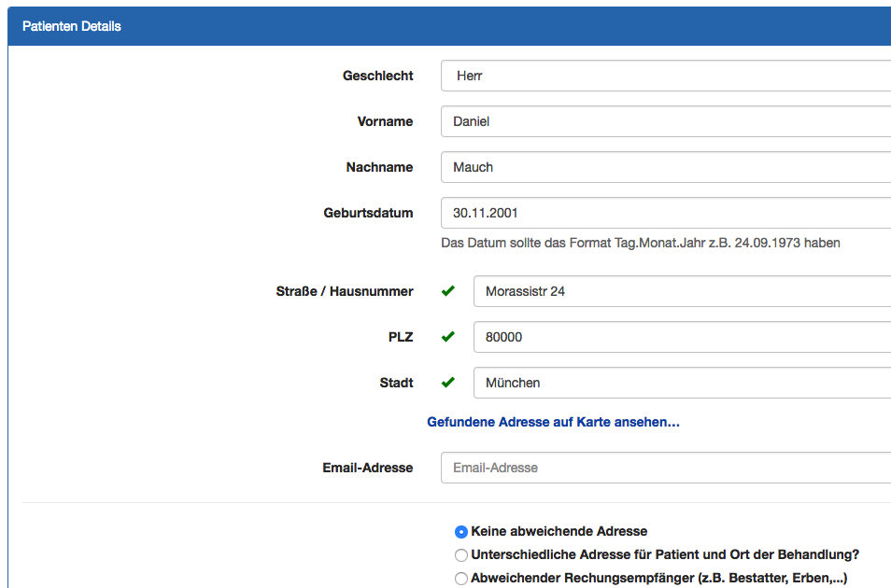This screenshot has width=891, height=588.
Task: Click the Straße / Hausnummer field Morassistr 24
Action: point(682,291)
